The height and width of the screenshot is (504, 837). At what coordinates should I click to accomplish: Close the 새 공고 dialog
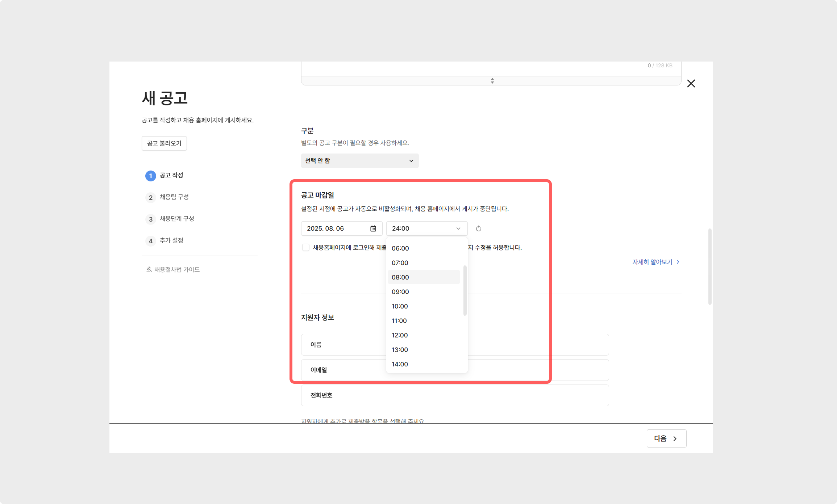[x=691, y=84]
